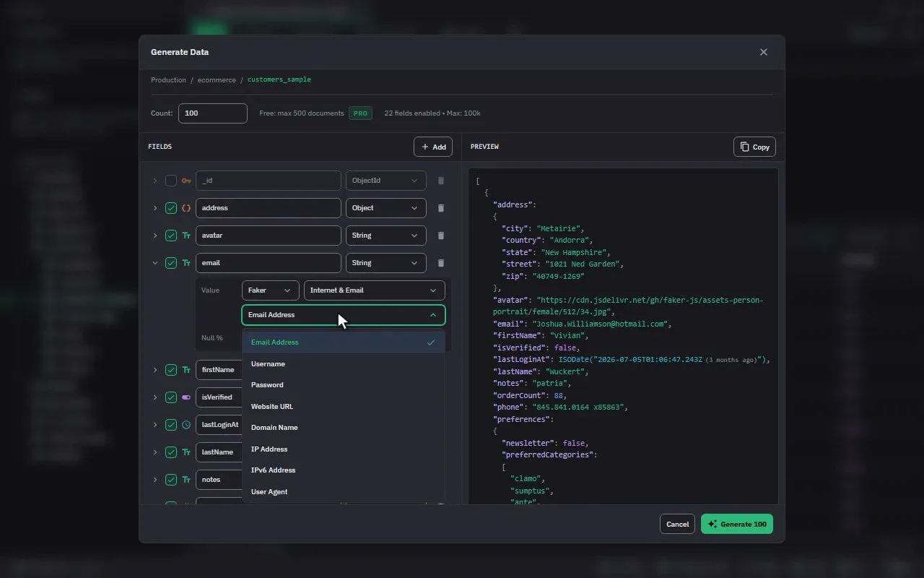Viewport: 924px width, 578px height.
Task: Click the string type icon beside firstName
Action: (186, 370)
